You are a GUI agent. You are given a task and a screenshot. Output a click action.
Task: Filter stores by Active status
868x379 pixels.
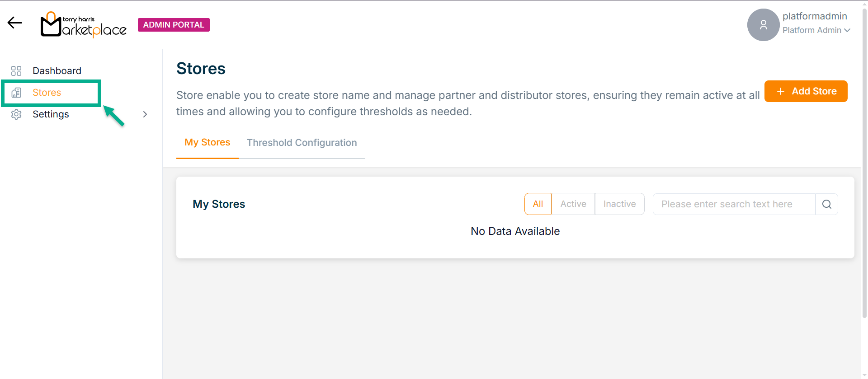(x=573, y=204)
